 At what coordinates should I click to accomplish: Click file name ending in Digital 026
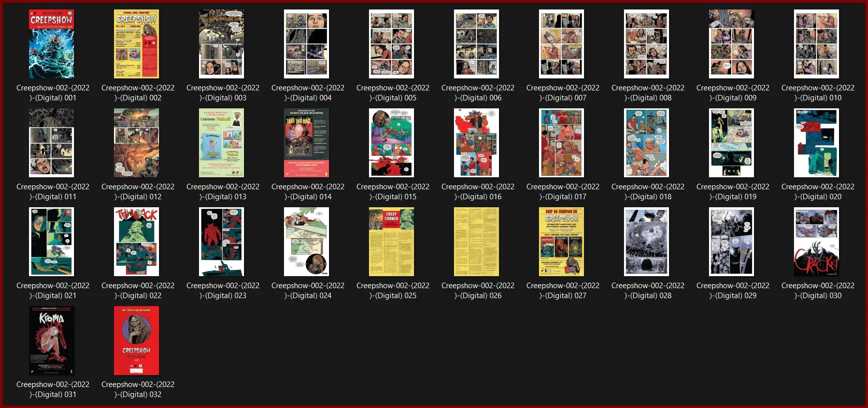[x=478, y=291]
